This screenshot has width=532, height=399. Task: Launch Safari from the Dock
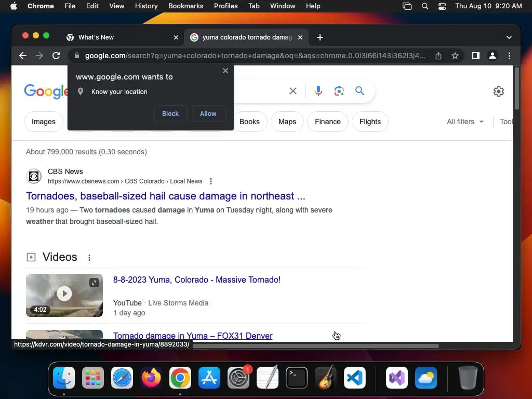coord(122,378)
